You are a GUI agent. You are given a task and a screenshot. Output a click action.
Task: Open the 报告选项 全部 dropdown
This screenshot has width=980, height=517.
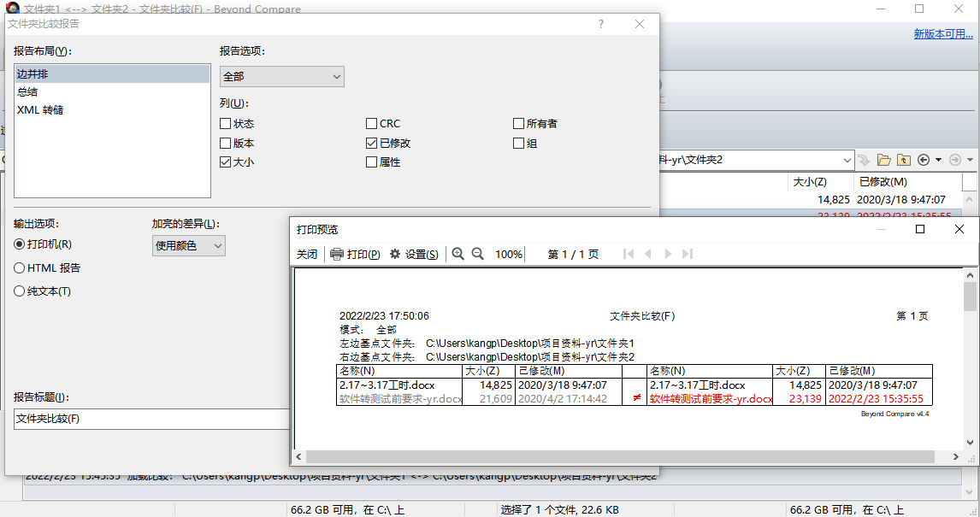282,76
